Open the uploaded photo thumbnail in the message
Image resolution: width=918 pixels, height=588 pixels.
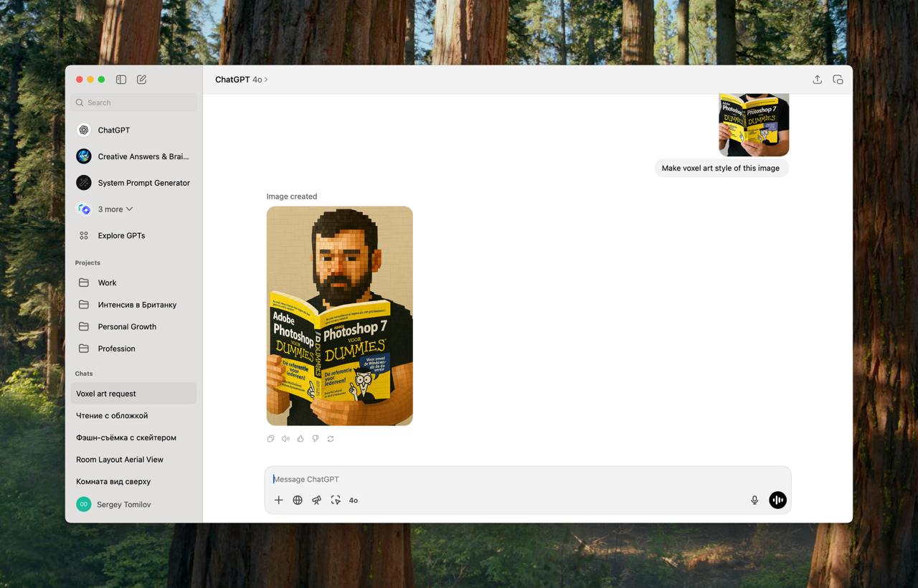click(x=754, y=125)
